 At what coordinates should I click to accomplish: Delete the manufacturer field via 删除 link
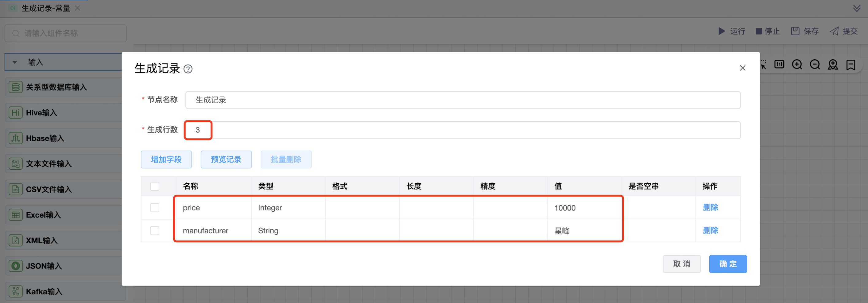710,230
